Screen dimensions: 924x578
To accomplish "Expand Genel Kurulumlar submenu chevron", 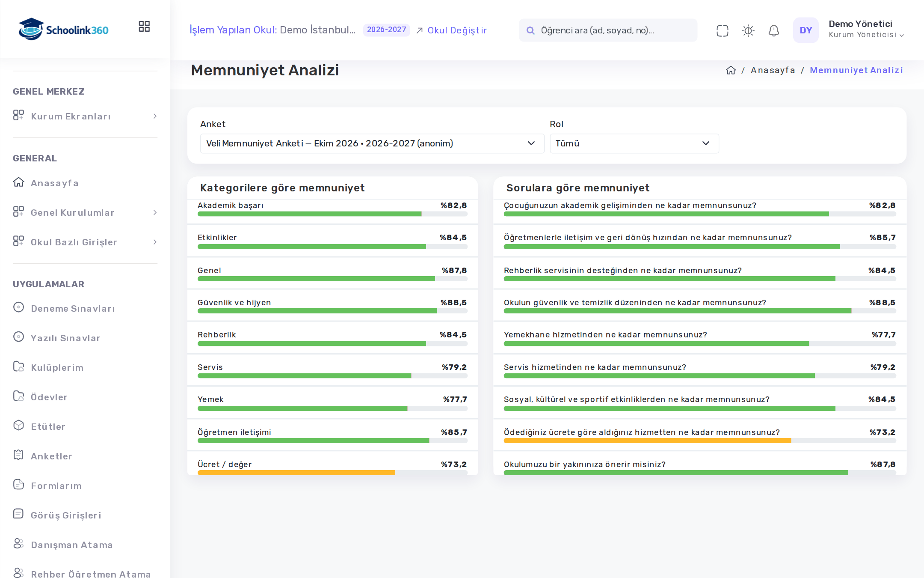I will tap(155, 212).
